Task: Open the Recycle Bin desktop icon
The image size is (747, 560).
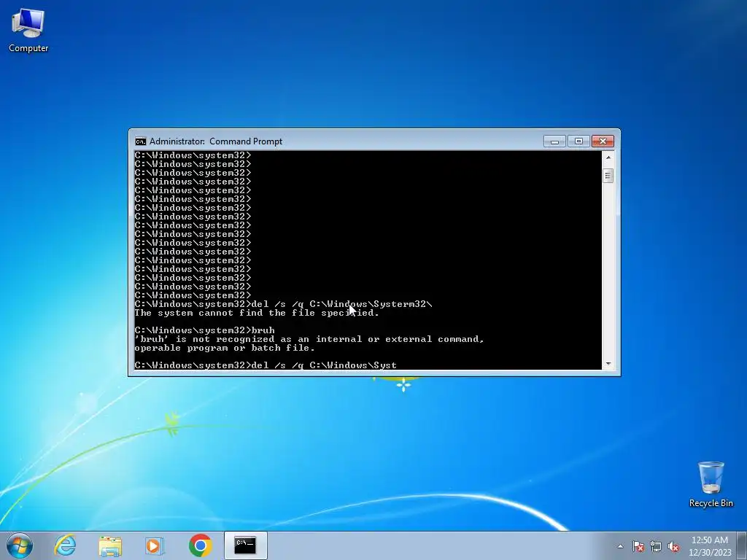Action: coord(711,484)
